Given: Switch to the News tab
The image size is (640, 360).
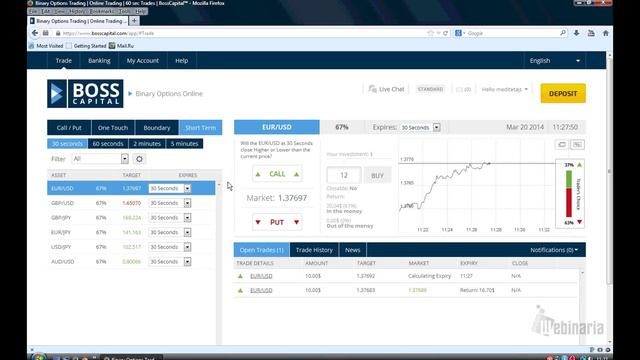Looking at the screenshot, I should pyautogui.click(x=353, y=250).
